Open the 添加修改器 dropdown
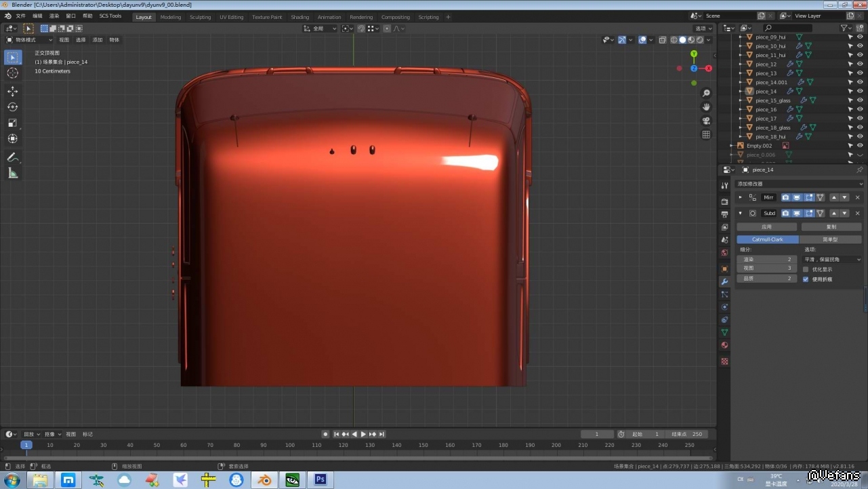868x489 pixels. coord(800,184)
